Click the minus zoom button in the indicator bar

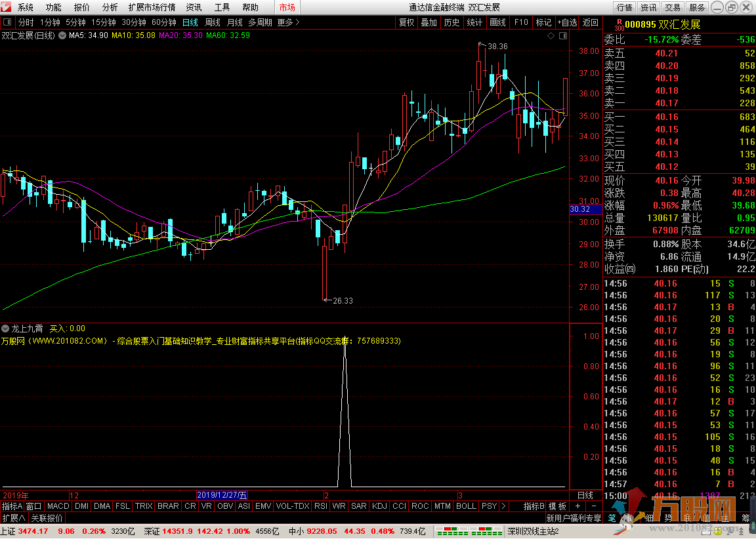point(593,506)
